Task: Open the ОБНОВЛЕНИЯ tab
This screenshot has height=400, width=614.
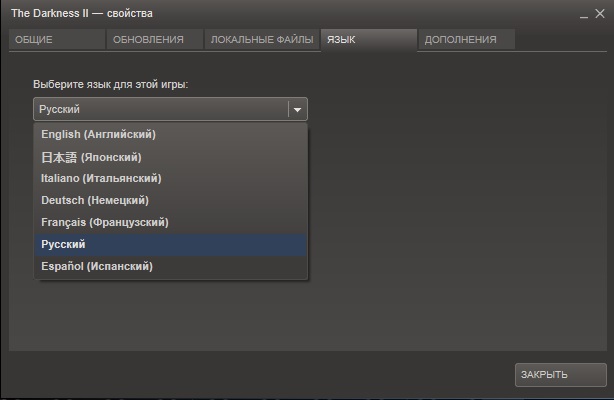Action: point(155,40)
